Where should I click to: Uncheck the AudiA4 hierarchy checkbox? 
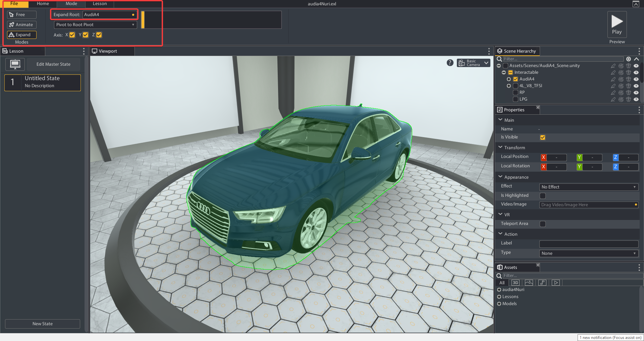click(516, 79)
